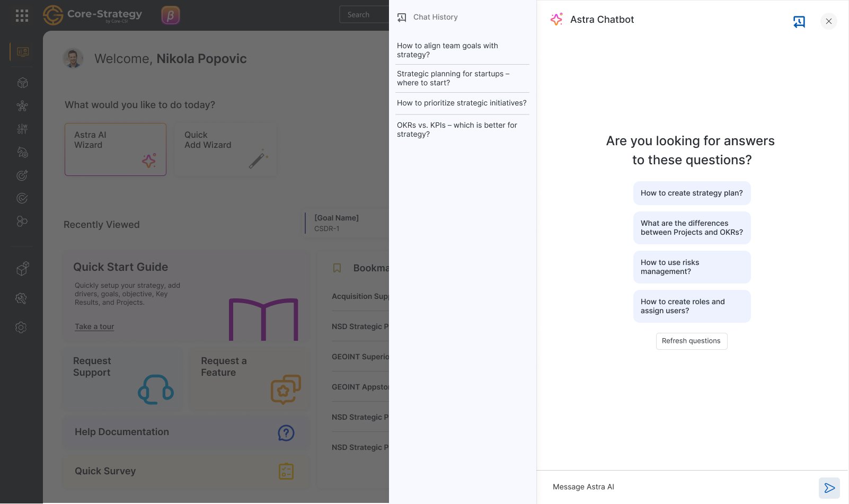Focus the Message Astra AI input field
The image size is (849, 504).
(x=681, y=487)
